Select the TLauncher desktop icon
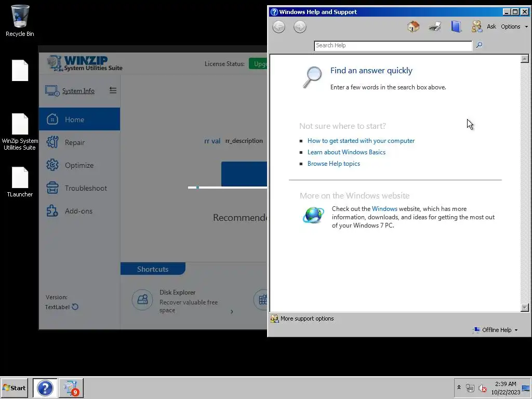Viewport: 532px width, 399px height. pos(20,182)
